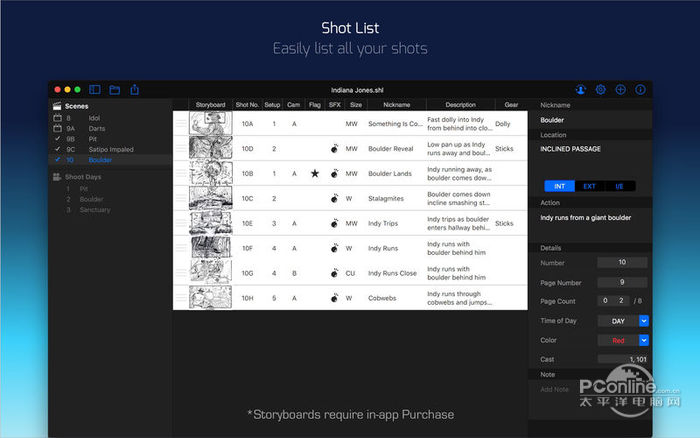Sort by Shot No. column header
The image size is (700, 438).
pyautogui.click(x=247, y=105)
